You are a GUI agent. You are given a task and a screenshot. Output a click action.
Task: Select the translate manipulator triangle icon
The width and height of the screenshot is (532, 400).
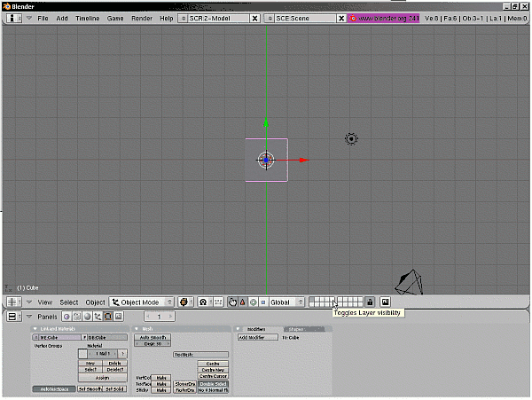point(243,302)
